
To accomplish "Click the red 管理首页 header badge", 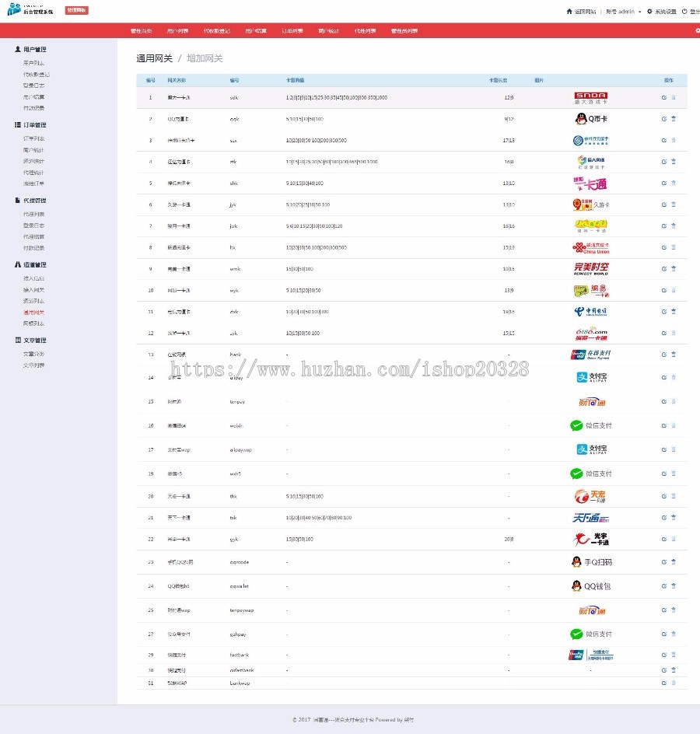I will [75, 10].
